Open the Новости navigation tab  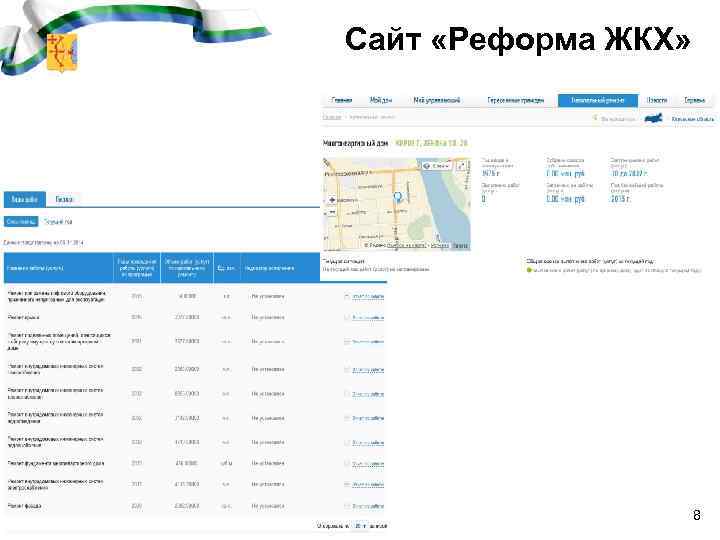[x=657, y=100]
